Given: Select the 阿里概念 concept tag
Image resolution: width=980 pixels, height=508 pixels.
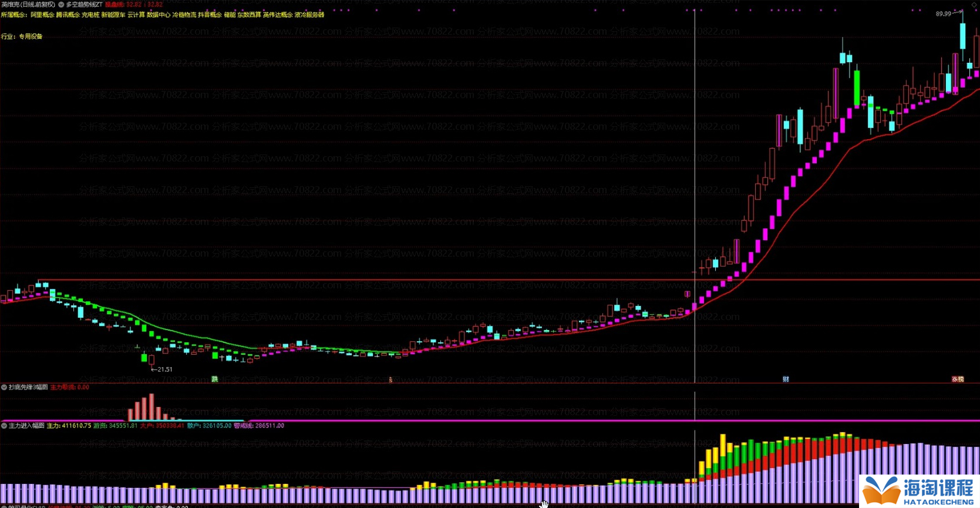Looking at the screenshot, I should [42, 15].
